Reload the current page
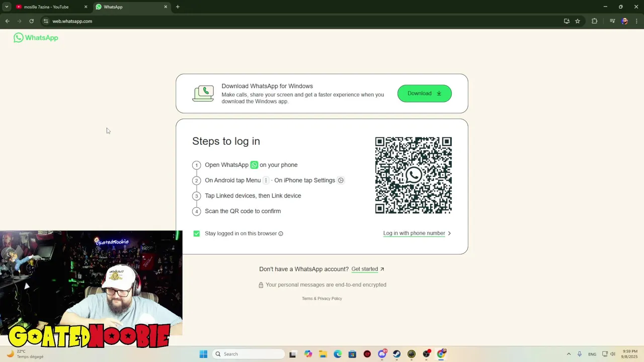 (31, 21)
